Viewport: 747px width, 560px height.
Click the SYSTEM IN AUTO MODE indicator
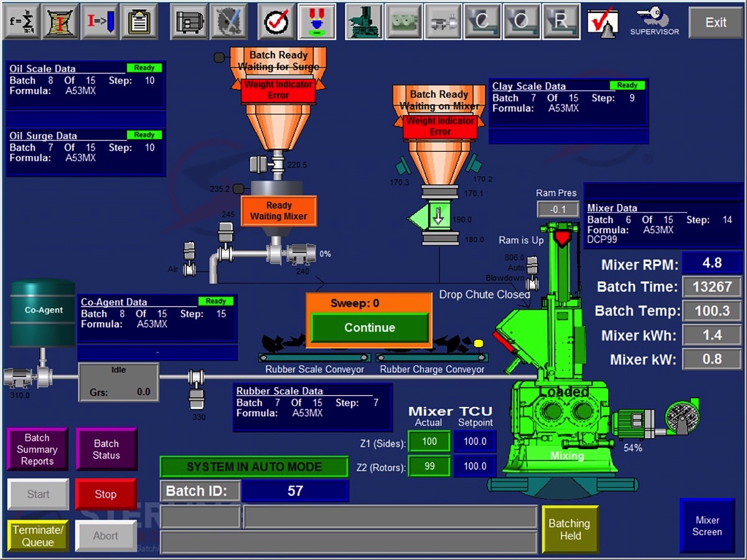tap(254, 467)
